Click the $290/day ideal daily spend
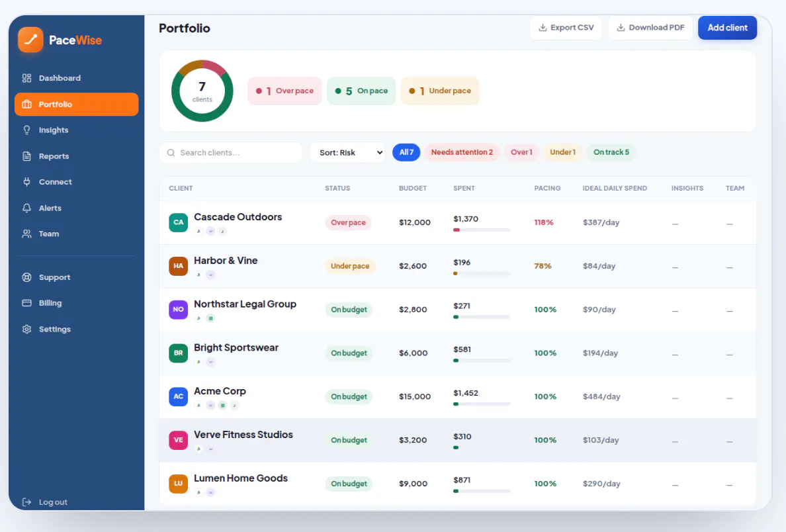Image resolution: width=786 pixels, height=532 pixels. (x=601, y=484)
